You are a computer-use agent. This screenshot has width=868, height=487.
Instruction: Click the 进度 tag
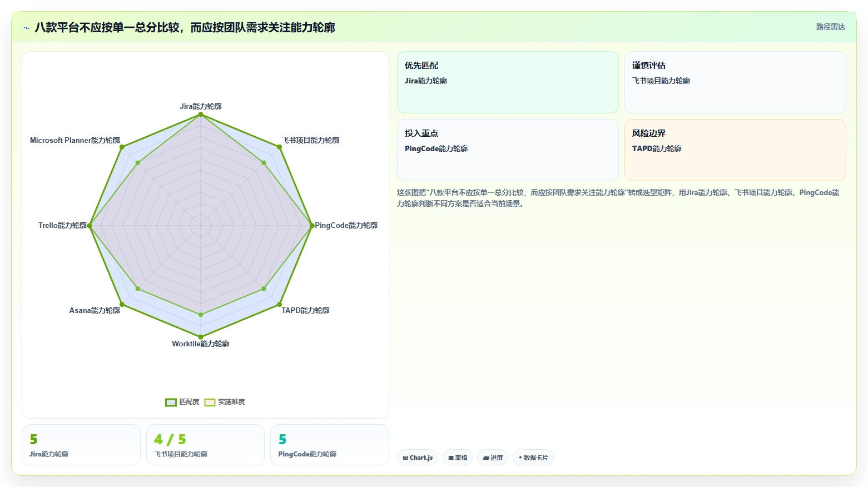click(x=493, y=458)
